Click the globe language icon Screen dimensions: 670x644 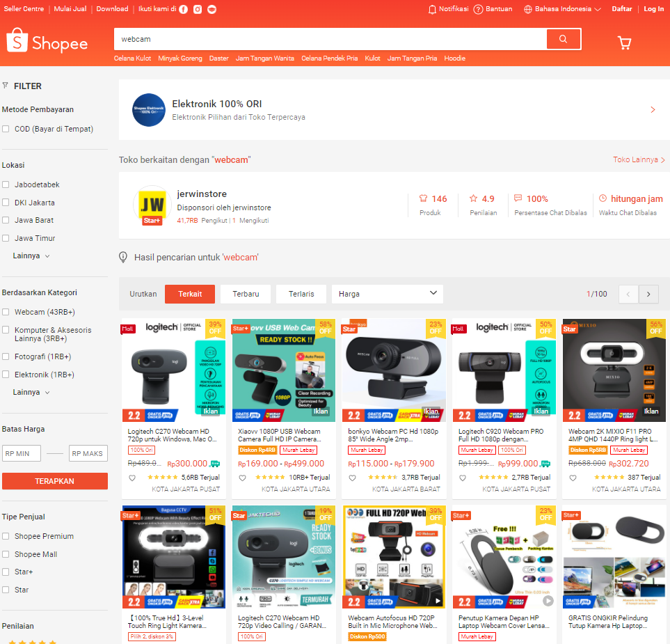tap(528, 10)
